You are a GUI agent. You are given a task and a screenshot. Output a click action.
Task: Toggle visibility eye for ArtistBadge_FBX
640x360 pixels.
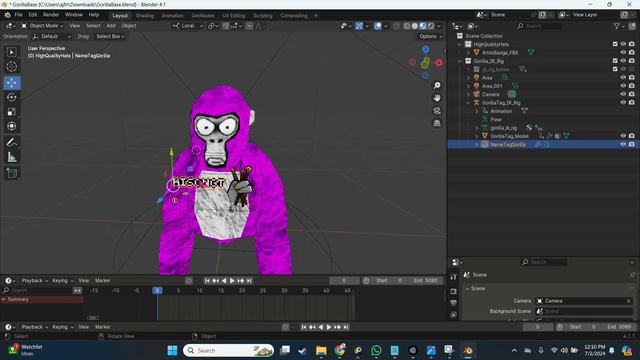point(623,53)
